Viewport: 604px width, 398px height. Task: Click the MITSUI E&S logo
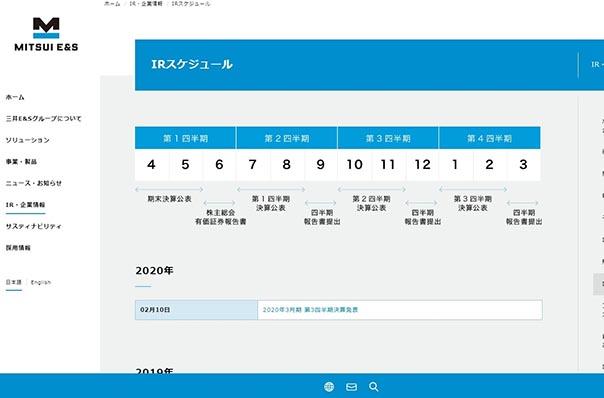(46, 34)
